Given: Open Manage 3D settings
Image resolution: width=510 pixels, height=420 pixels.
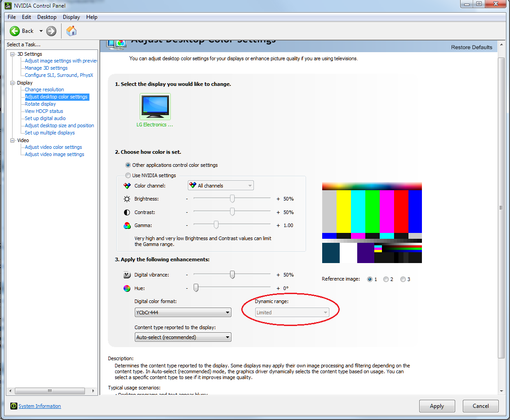Looking at the screenshot, I should tap(46, 68).
